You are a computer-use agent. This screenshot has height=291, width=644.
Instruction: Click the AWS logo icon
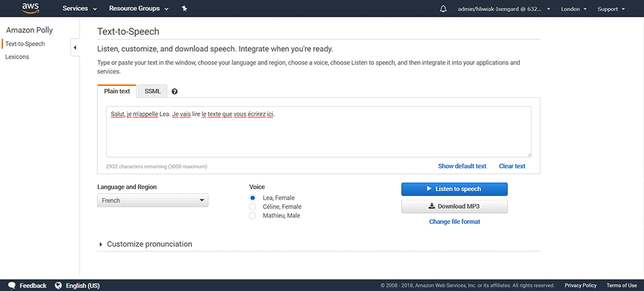pyautogui.click(x=30, y=8)
